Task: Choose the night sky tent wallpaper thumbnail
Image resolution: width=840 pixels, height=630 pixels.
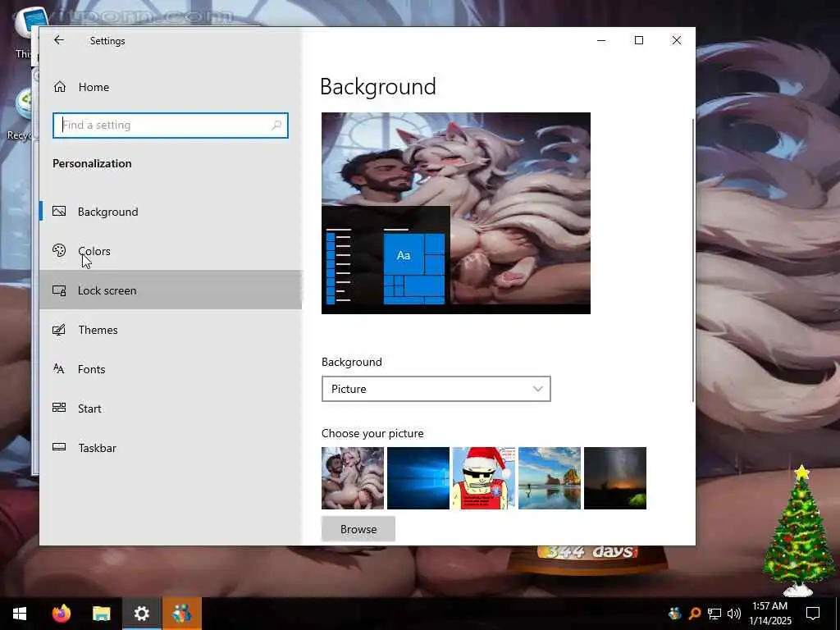Action: click(615, 478)
